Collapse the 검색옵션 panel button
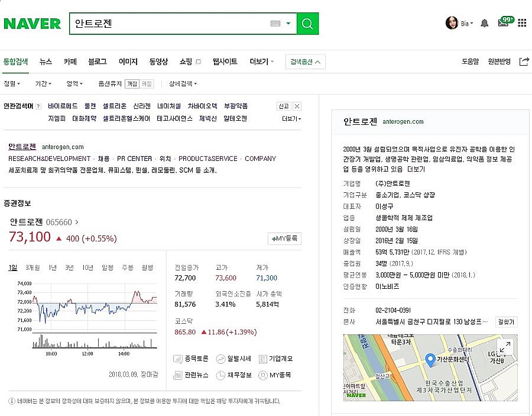This screenshot has height=416, width=532. pos(306,62)
